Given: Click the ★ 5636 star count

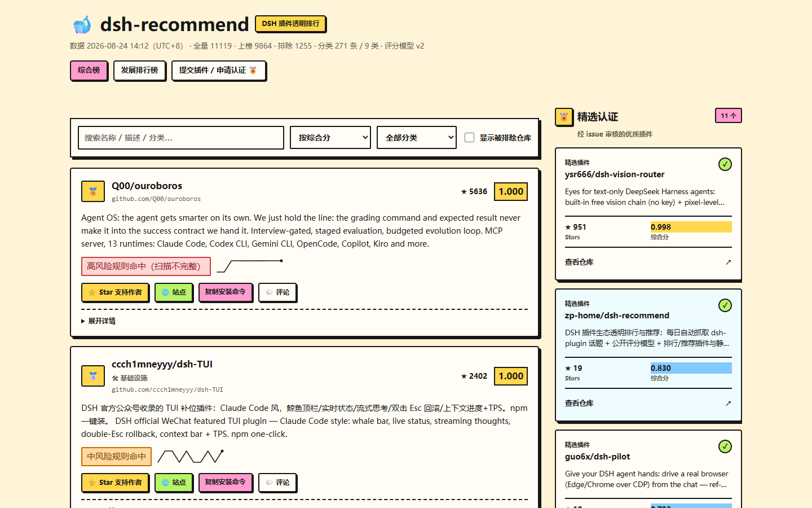Looking at the screenshot, I should tap(474, 191).
